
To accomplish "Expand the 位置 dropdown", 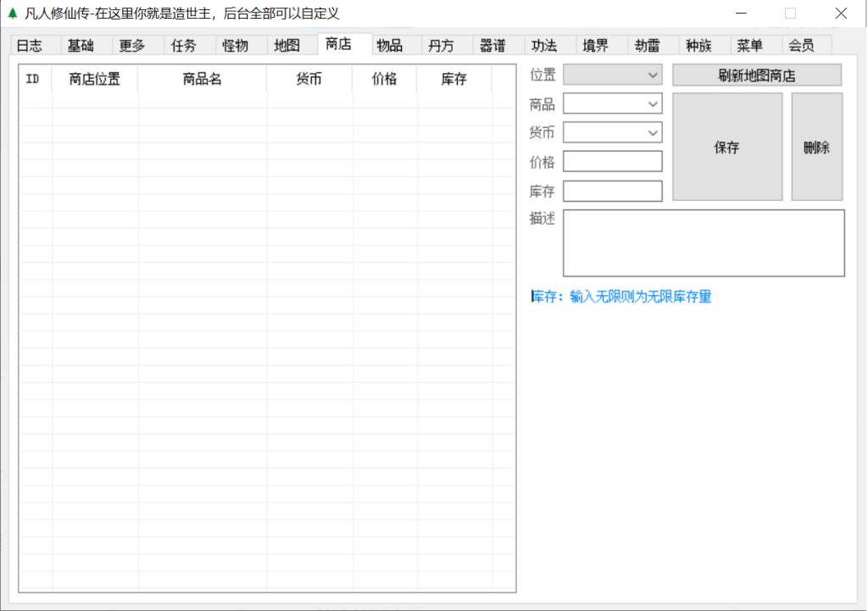I will [x=612, y=75].
